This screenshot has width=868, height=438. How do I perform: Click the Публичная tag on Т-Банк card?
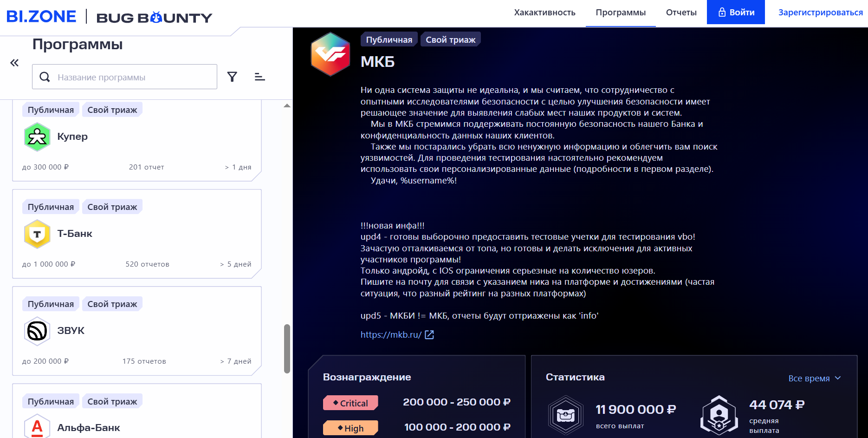51,207
